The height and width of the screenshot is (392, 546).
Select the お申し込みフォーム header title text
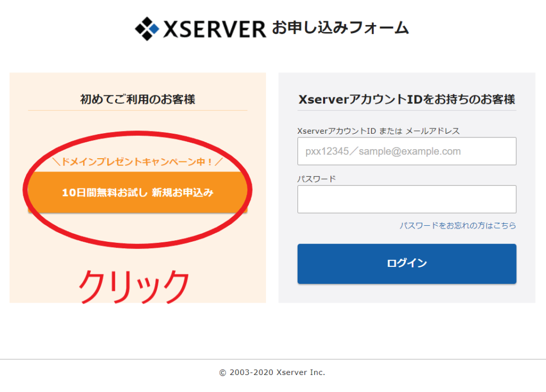340,28
